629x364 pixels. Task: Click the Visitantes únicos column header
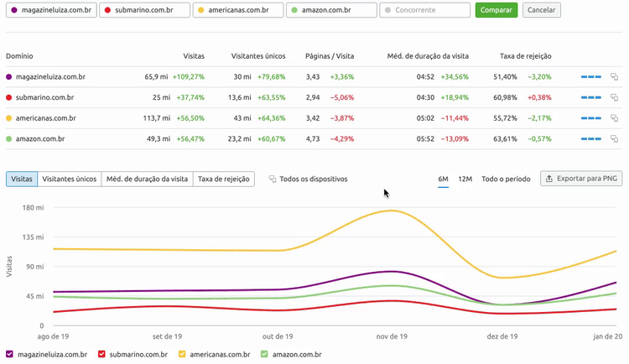(x=258, y=56)
